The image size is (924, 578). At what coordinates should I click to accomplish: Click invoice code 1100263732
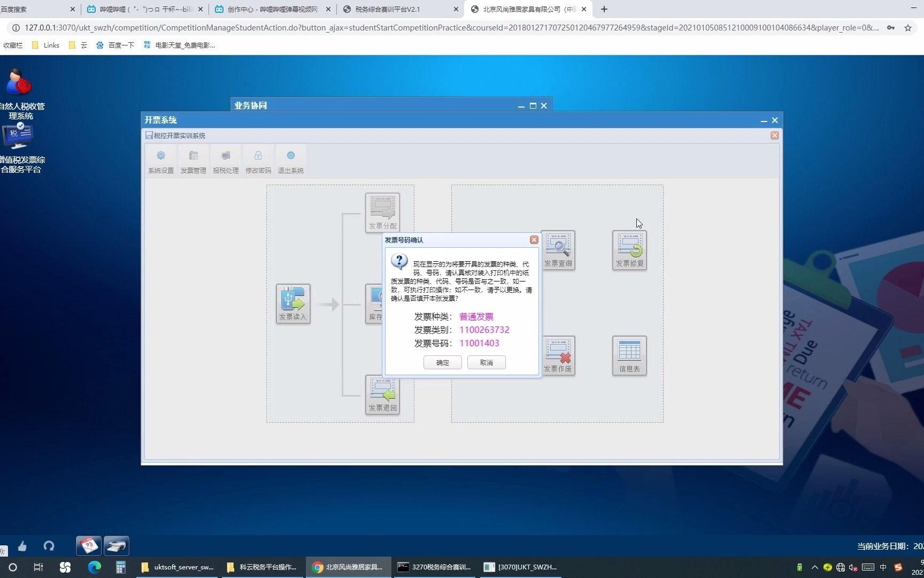click(x=484, y=330)
